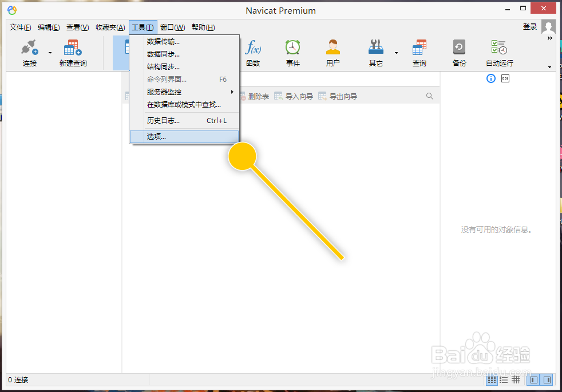Select 选项... menu item
This screenshot has width=562, height=392.
[184, 137]
